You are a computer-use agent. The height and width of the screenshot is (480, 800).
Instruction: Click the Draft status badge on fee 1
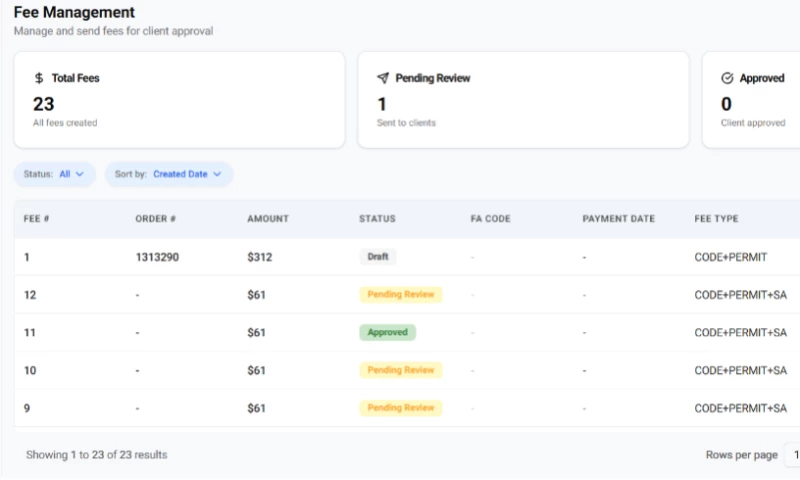coord(378,257)
